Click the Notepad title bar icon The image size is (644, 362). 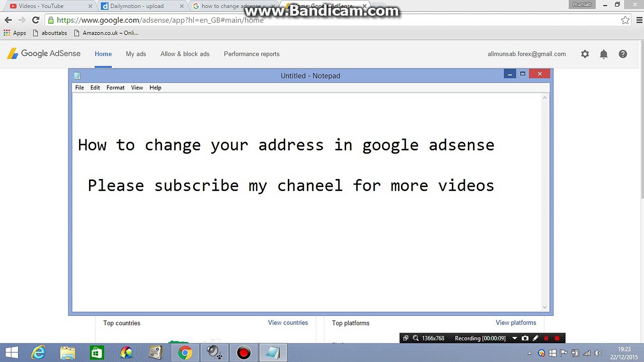pyautogui.click(x=77, y=75)
